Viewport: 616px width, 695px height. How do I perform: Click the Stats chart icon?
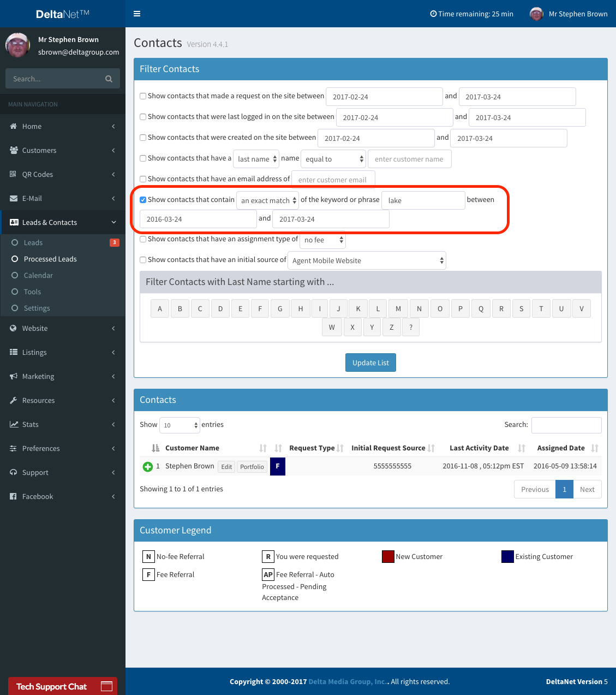click(14, 424)
